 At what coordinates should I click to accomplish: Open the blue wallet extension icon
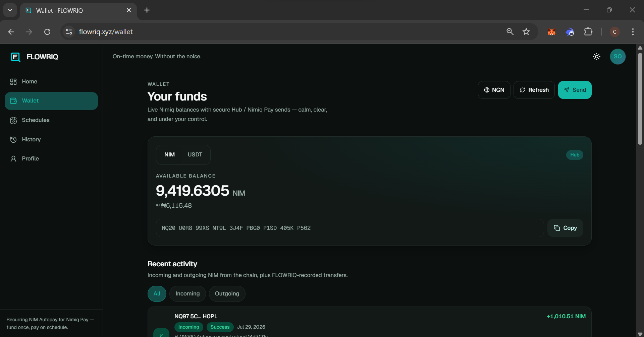[570, 32]
